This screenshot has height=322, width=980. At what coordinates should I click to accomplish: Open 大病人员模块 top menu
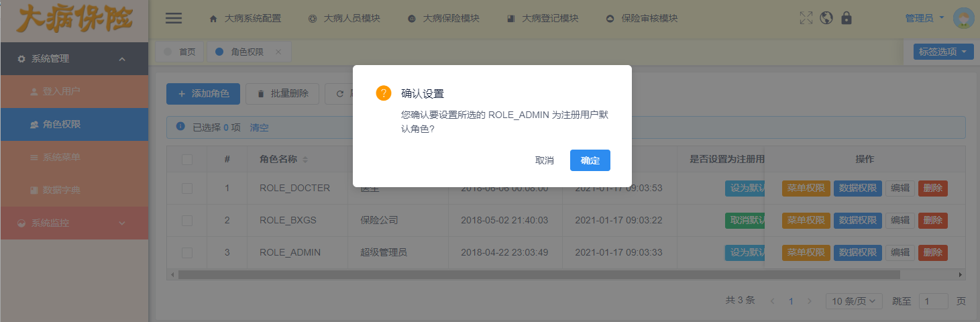tap(344, 19)
